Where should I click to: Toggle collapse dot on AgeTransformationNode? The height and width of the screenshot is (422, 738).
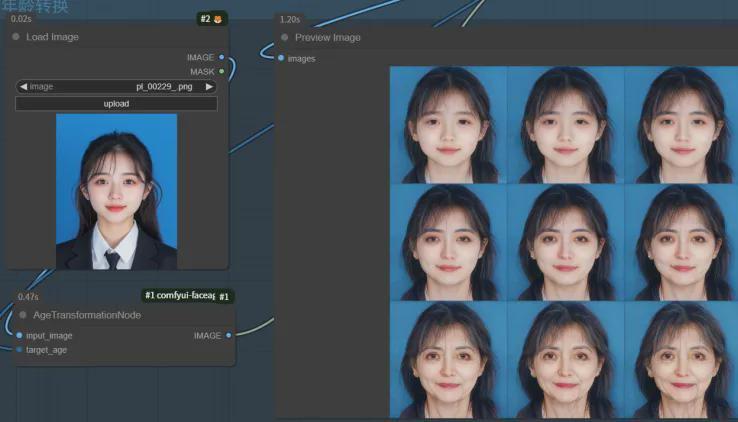(x=23, y=315)
